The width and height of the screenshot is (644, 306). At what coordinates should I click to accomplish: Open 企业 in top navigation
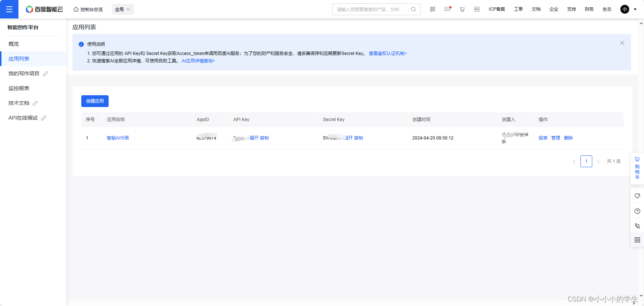pyautogui.click(x=553, y=9)
